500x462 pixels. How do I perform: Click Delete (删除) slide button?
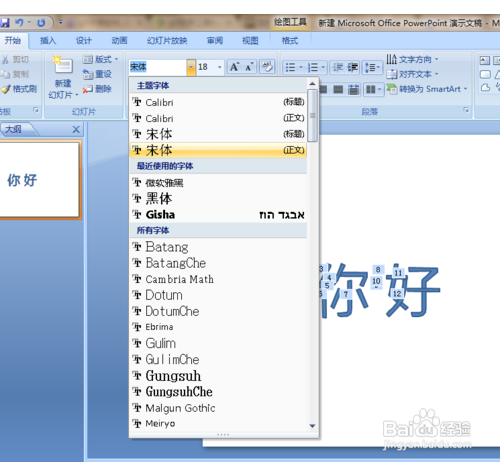(x=97, y=89)
